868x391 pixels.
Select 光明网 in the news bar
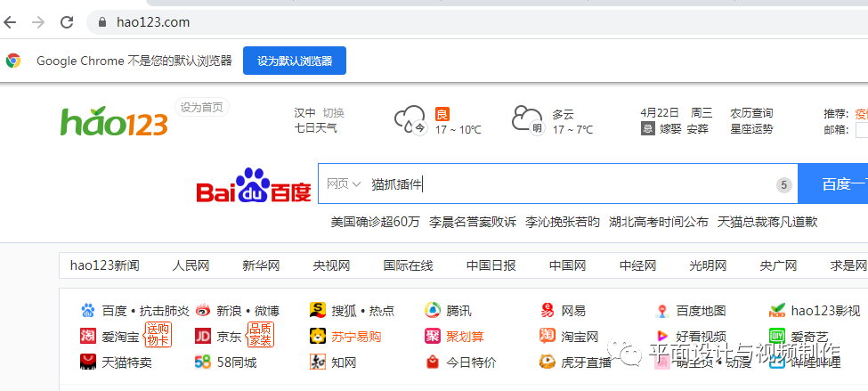click(708, 265)
